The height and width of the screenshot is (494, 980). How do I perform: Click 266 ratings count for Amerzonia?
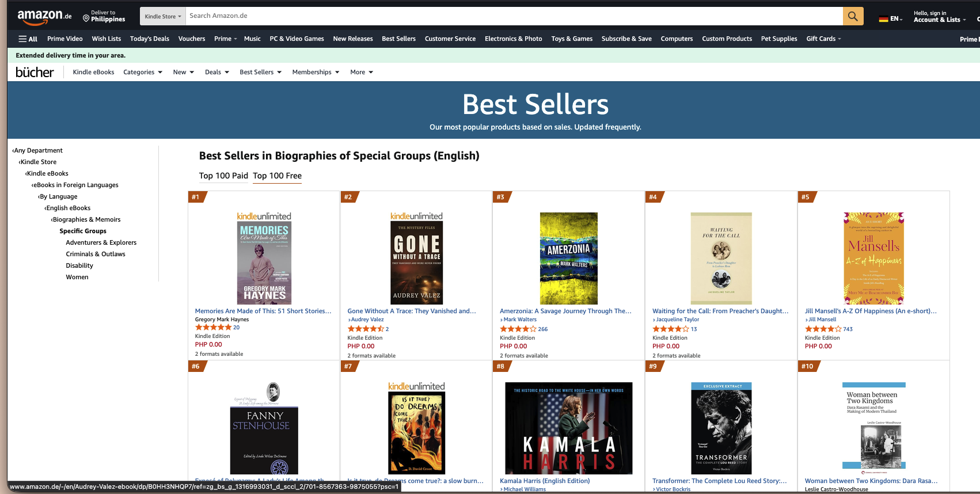543,329
